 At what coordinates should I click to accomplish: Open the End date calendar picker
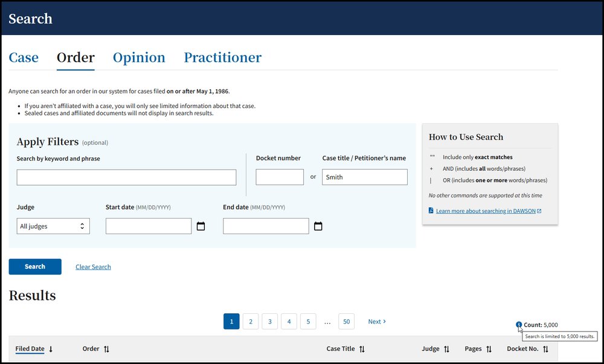[318, 226]
